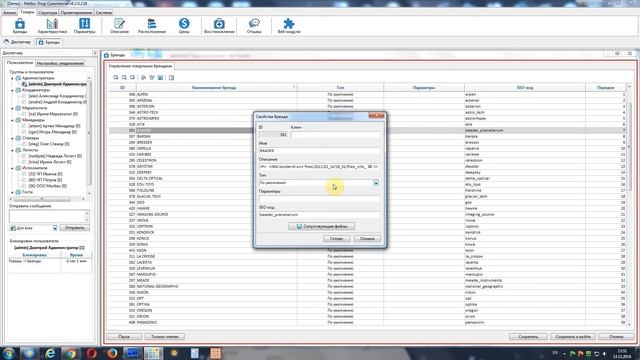Toggle checkbox for [igor] Игорь Менеджер
The height and width of the screenshot is (360, 640).
click(24, 132)
